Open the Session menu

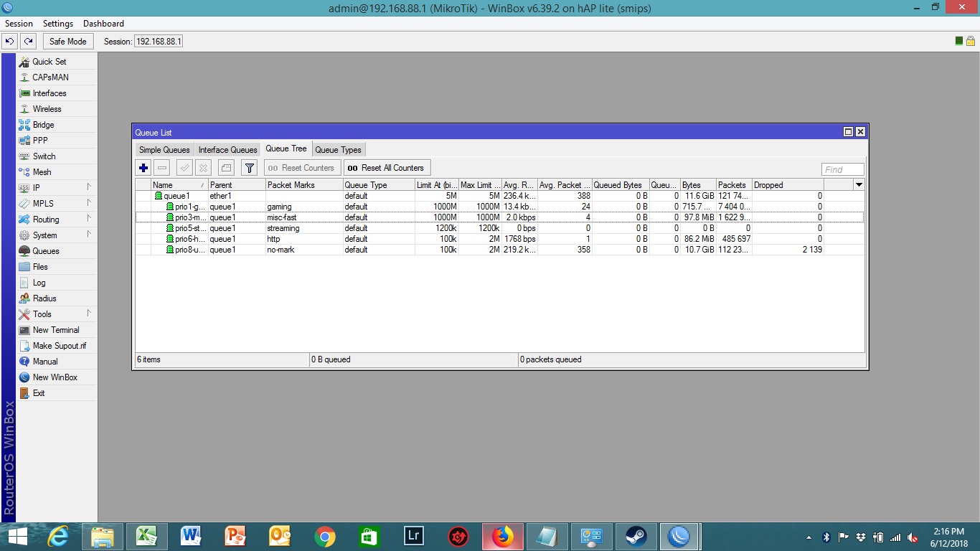(x=19, y=24)
